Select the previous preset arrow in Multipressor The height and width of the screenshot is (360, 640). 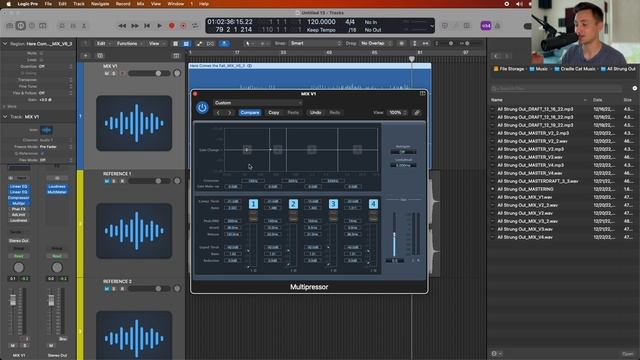pyautogui.click(x=218, y=113)
